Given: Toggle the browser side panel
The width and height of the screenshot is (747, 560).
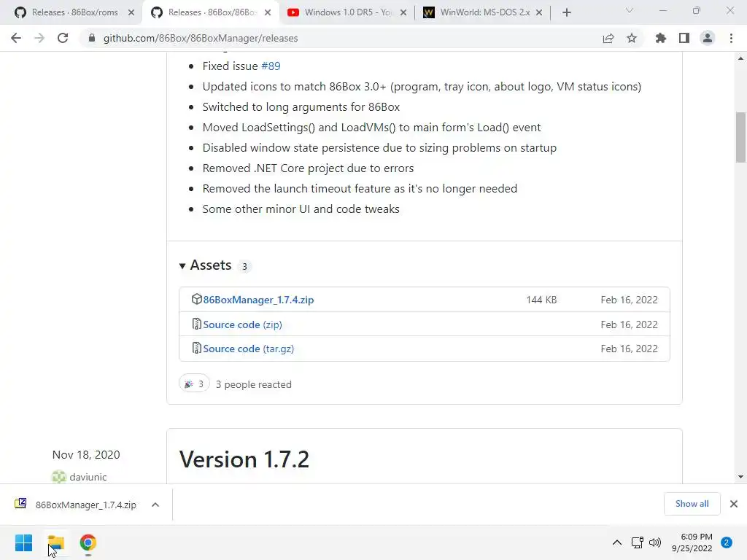Looking at the screenshot, I should pos(684,38).
